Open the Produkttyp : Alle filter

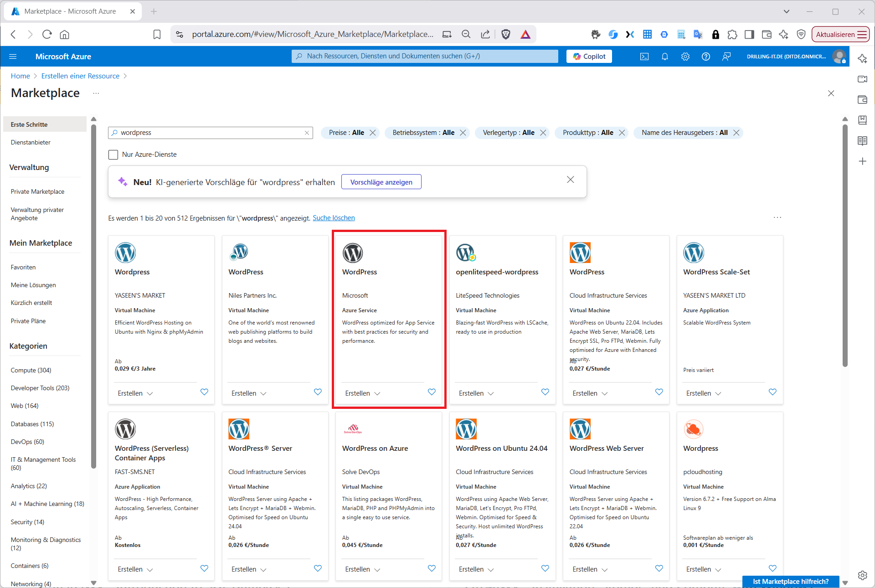(x=588, y=133)
